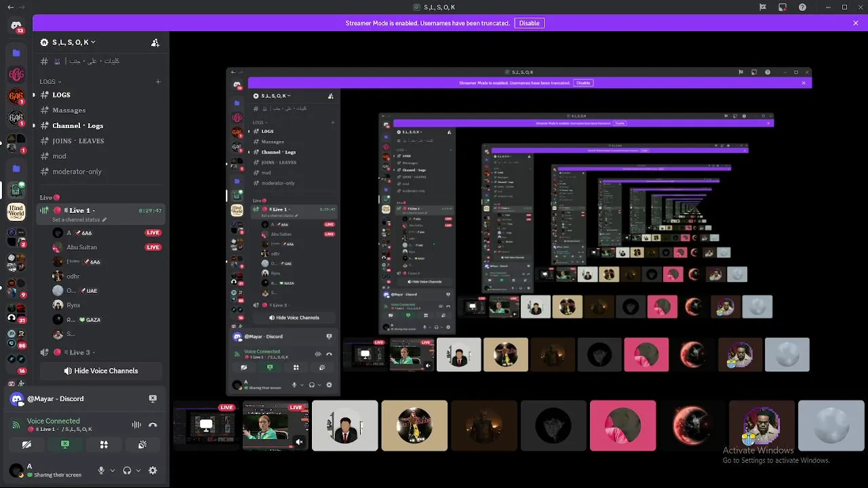Toggle camera on in voice panel
868x488 pixels.
(x=26, y=445)
